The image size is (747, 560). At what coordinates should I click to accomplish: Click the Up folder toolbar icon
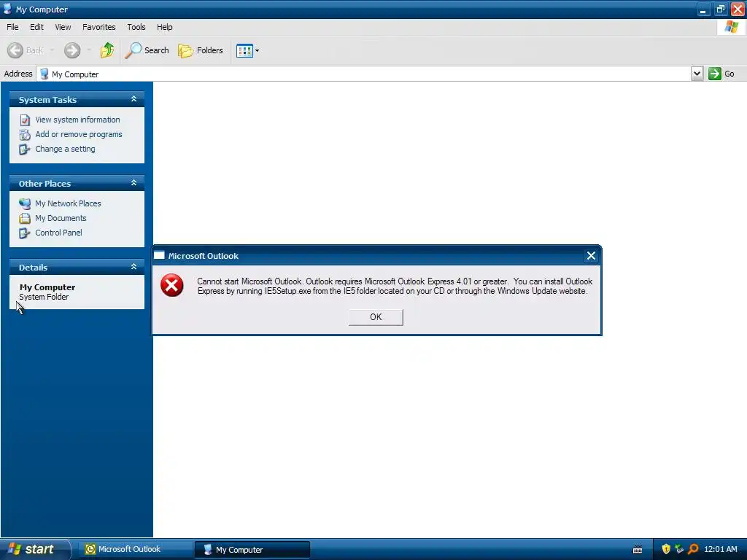(x=107, y=50)
